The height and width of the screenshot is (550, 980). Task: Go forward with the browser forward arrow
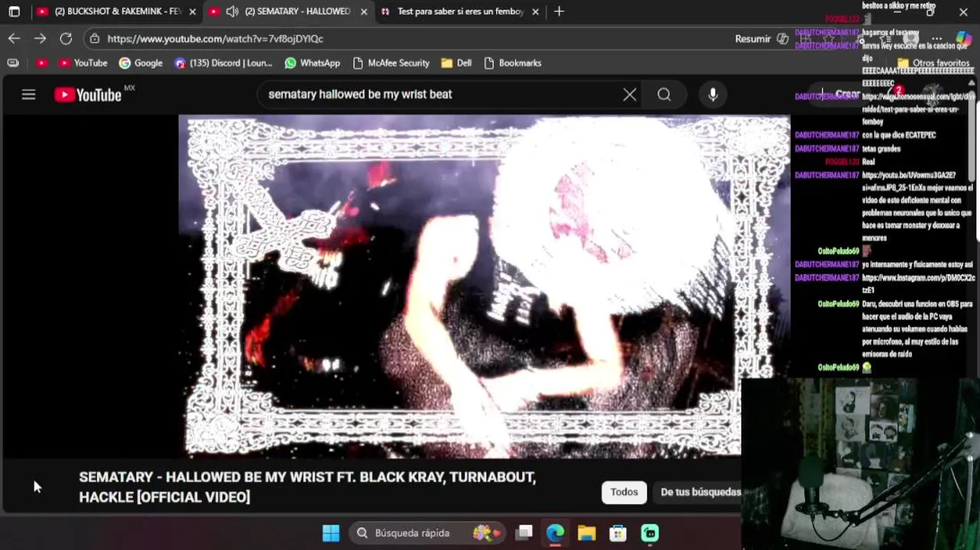point(40,38)
